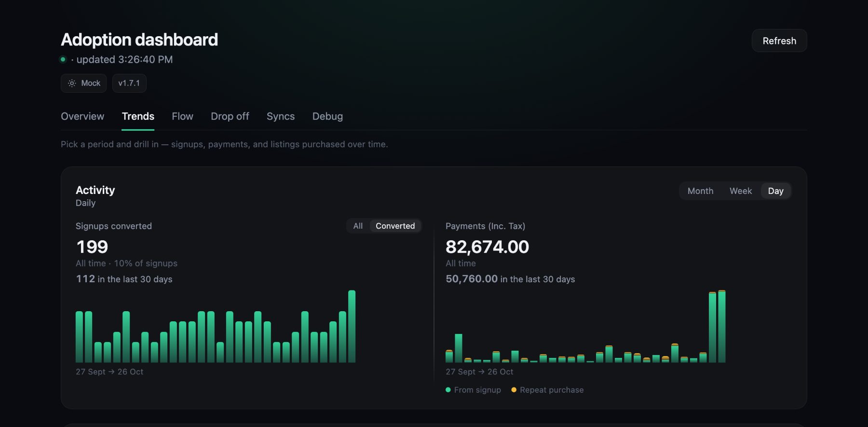Open the Overview tab
This screenshot has width=868, height=427.
(x=82, y=116)
